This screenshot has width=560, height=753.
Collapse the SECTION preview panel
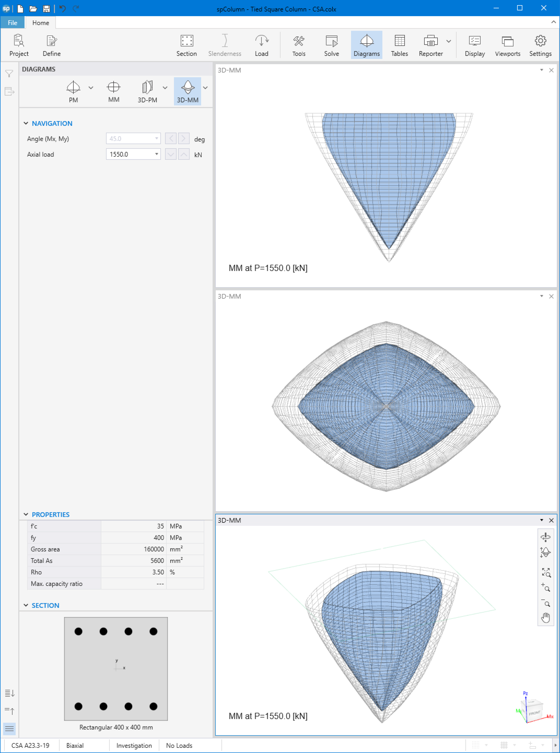(26, 605)
